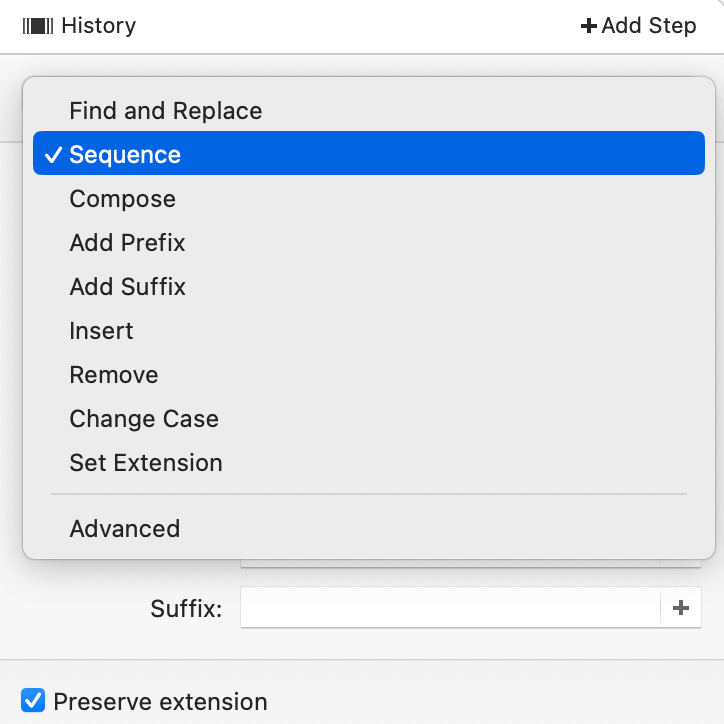Pick Add Prefix in the dropdown list

(x=128, y=243)
